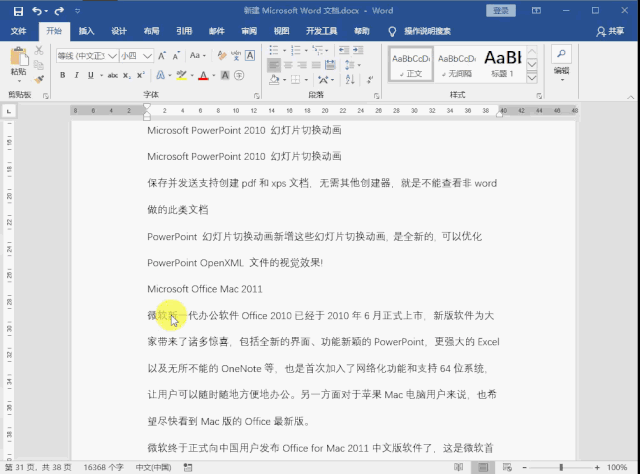Right align the paragraph
The image size is (640, 474).
302,65
